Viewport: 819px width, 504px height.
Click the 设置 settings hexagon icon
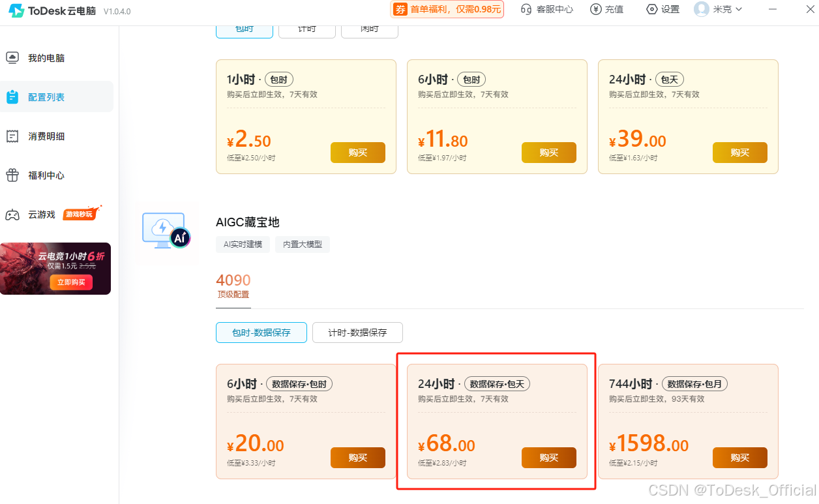651,9
